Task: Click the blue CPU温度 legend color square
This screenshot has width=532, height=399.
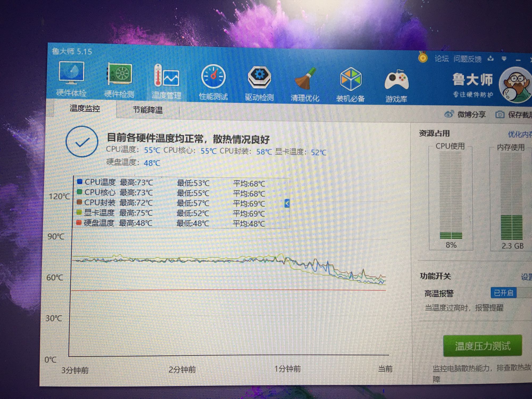Action: point(80,182)
